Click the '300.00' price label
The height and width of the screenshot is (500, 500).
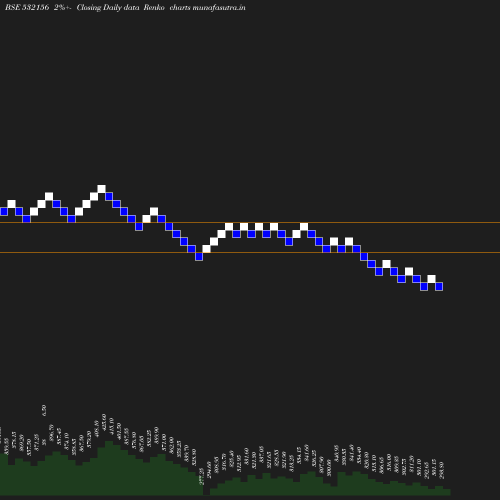coord(329,468)
